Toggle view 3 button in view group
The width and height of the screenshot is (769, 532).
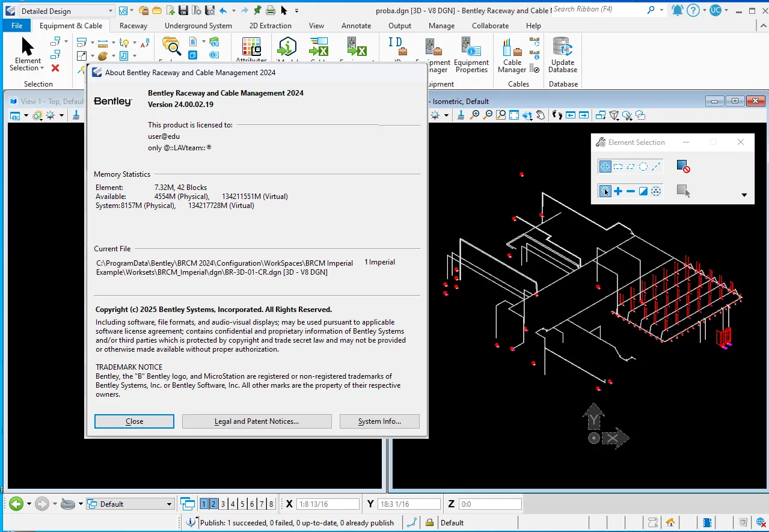(x=223, y=504)
